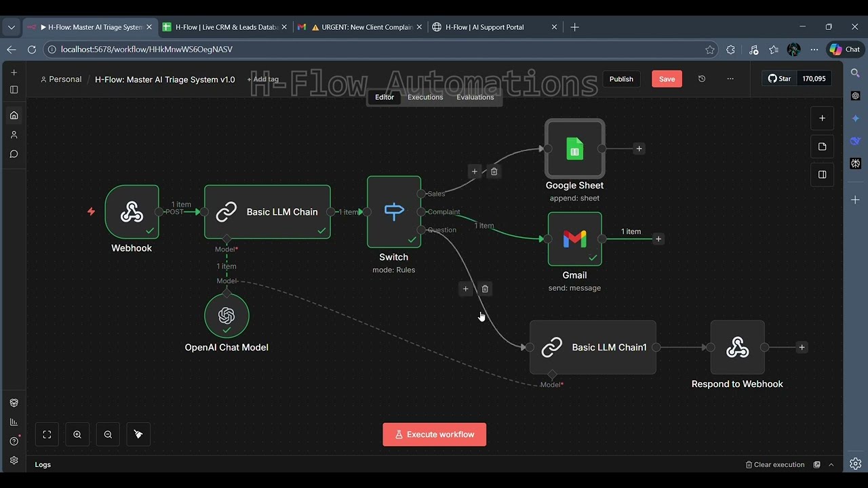This screenshot has width=868, height=488.
Task: Save the workflow
Action: pos(667,79)
